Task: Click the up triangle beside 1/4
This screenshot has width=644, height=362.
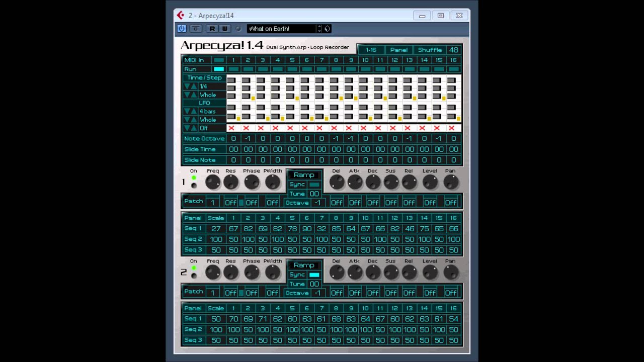Action: click(x=194, y=86)
